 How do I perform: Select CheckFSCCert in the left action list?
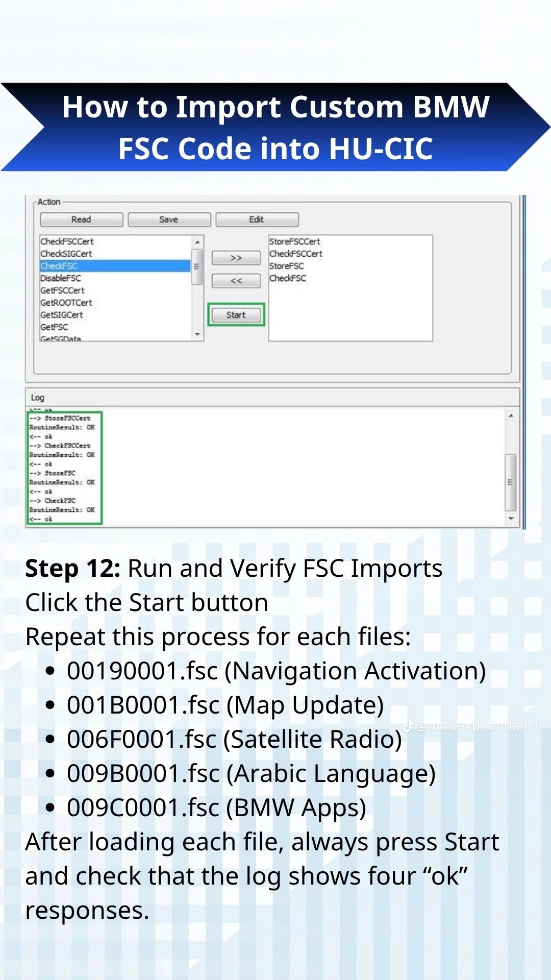67,241
